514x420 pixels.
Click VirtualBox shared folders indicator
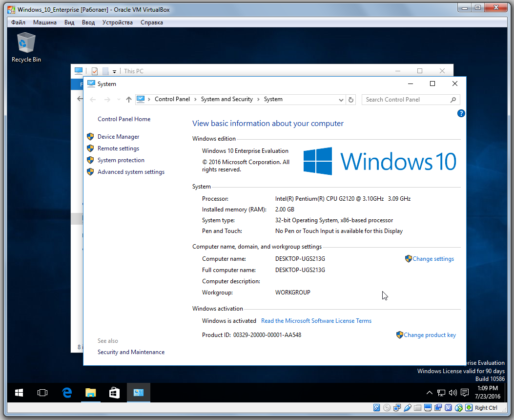[x=418, y=407]
